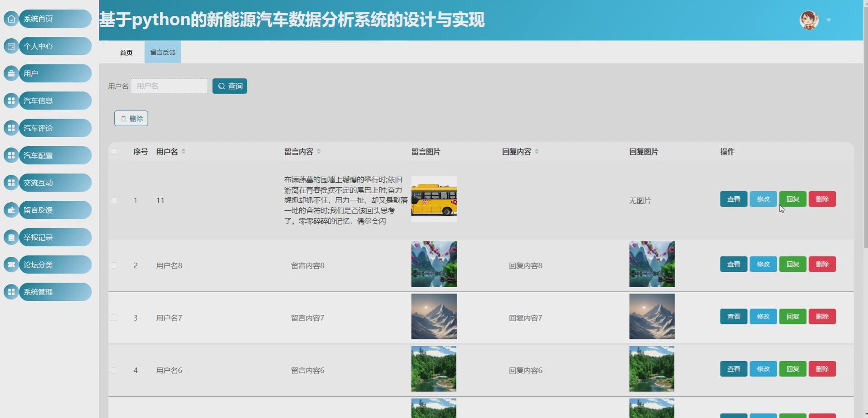Viewport: 868px width, 418px height.
Task: Select the 汽车配置 car configuration icon
Action: [10, 155]
